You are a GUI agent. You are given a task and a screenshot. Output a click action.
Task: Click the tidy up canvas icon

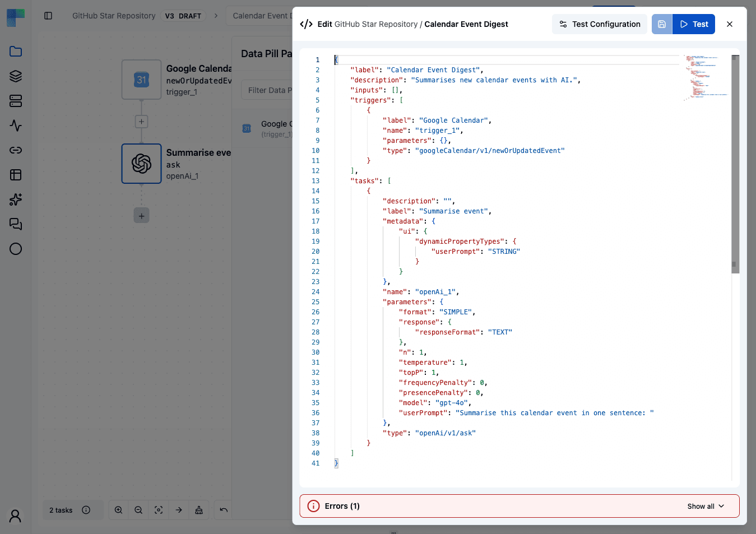[x=199, y=510]
